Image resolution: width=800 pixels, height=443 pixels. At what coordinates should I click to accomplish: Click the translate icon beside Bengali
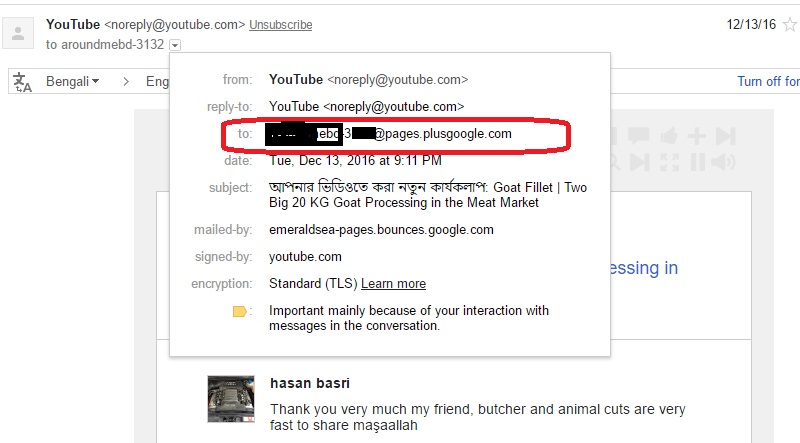coord(22,82)
